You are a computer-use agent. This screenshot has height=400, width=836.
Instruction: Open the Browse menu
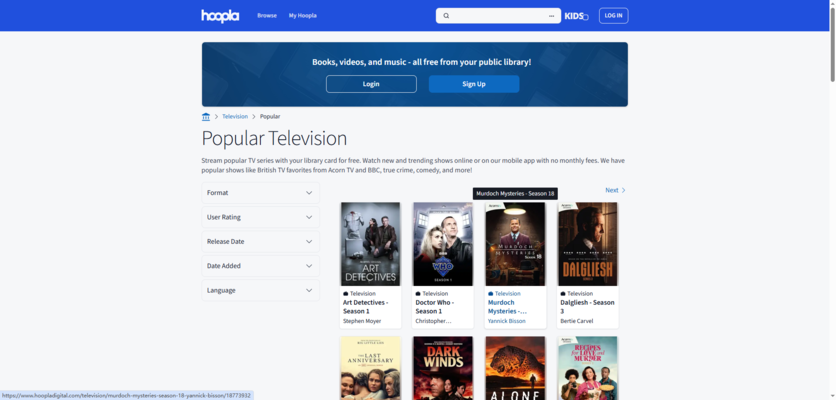click(267, 16)
